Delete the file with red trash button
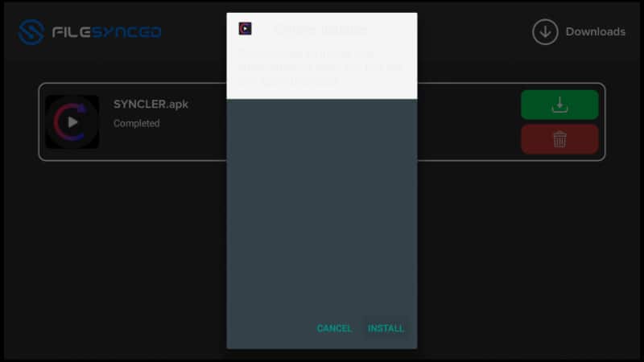 (x=559, y=139)
